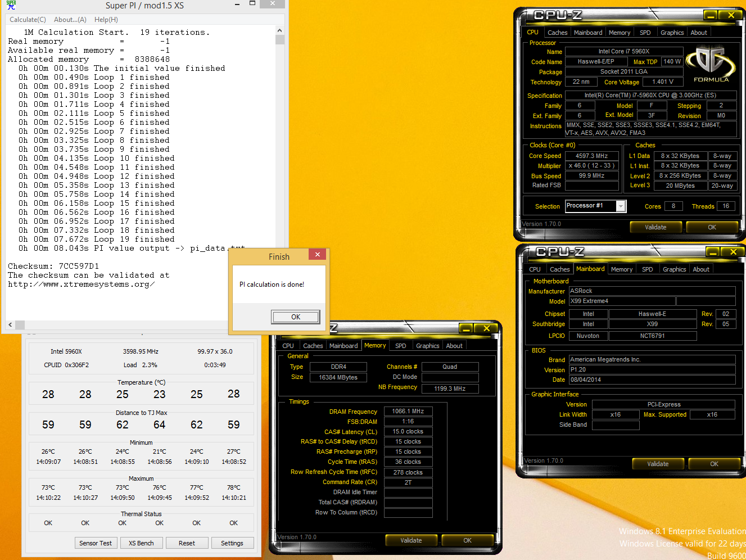The image size is (746, 560).
Task: Switch to CPU tab in CPU-Z Memory window
Action: (288, 346)
